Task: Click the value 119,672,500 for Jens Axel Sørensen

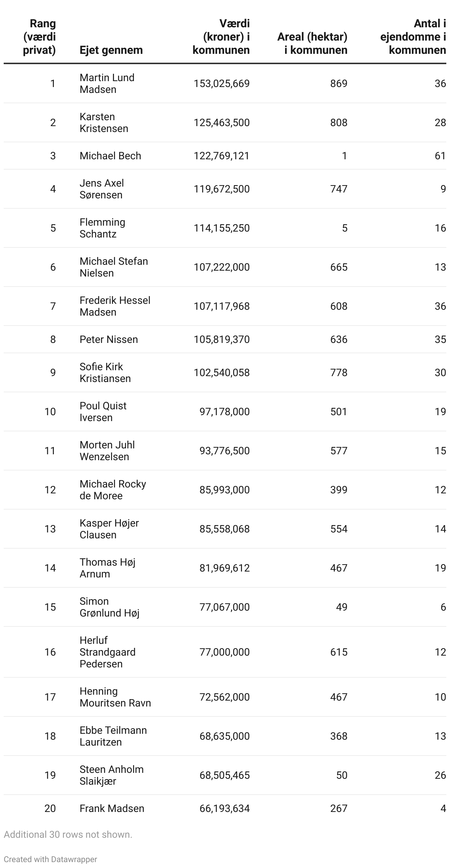Action: point(222,189)
